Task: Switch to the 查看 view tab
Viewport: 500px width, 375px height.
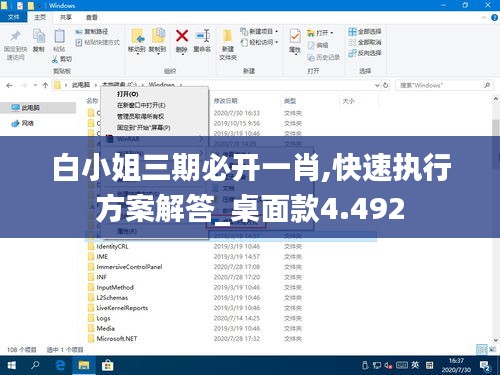Action: coord(91,17)
